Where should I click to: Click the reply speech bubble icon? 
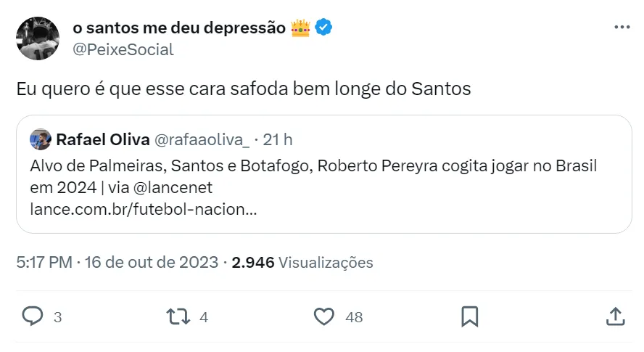point(33,316)
